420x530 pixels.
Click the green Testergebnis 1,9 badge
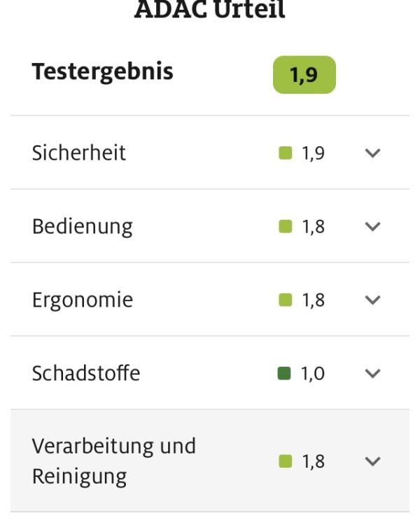304,75
